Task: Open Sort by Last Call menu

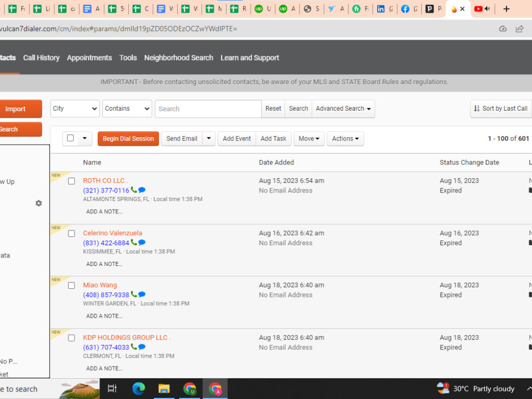Action: coord(501,109)
